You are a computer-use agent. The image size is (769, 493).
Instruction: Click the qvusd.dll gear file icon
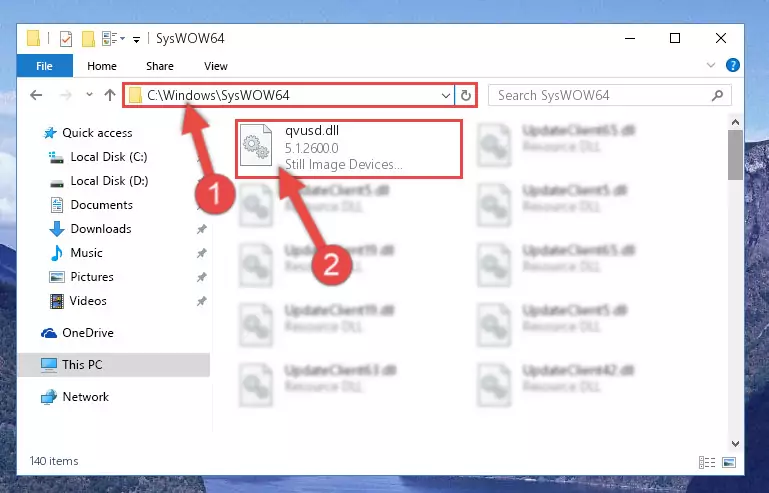pyautogui.click(x=256, y=146)
